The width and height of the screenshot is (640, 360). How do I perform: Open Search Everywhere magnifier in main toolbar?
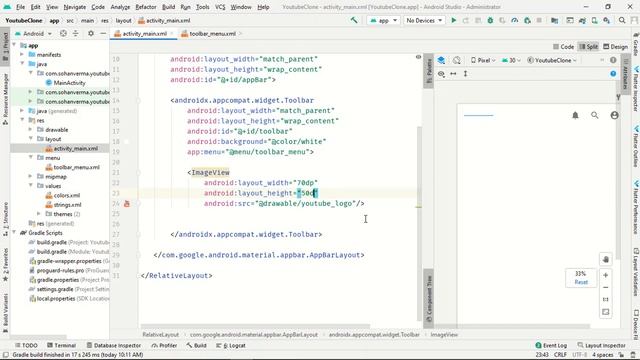(622, 20)
